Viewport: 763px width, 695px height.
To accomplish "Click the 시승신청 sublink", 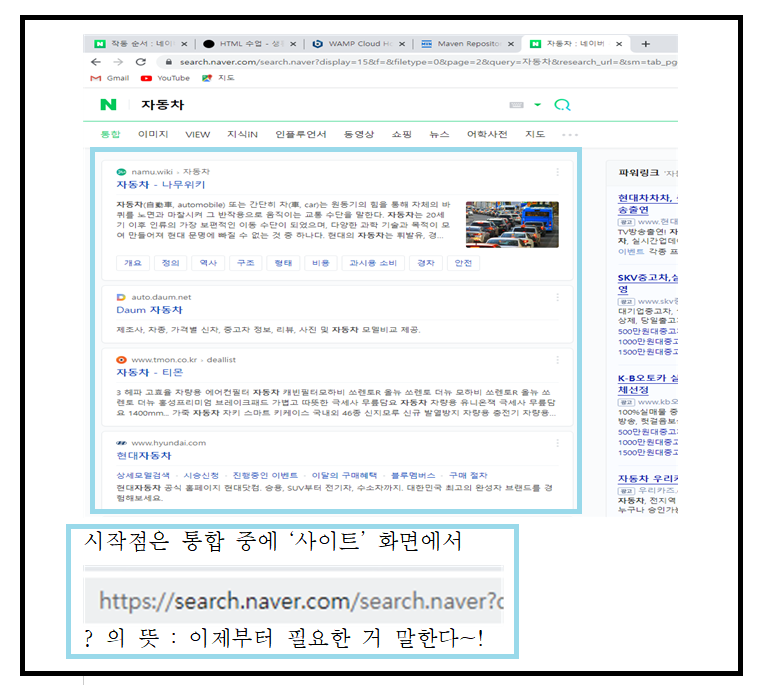I will tap(201, 476).
